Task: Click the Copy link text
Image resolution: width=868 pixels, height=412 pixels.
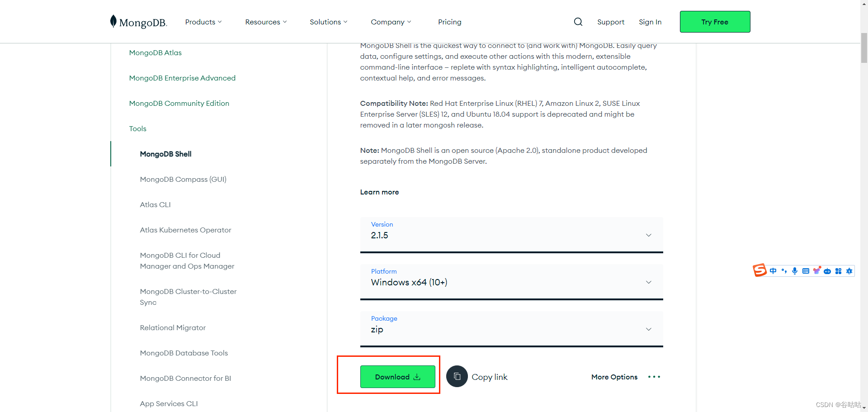Action: pyautogui.click(x=490, y=377)
